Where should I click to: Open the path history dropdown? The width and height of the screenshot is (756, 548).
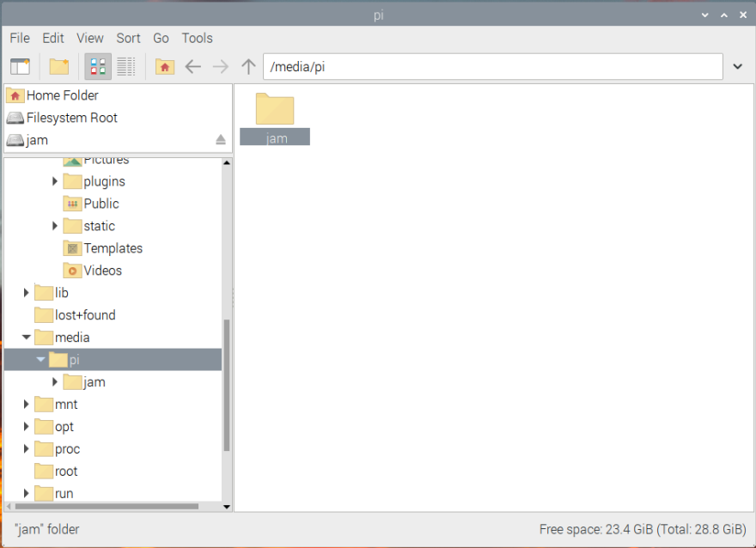point(737,66)
